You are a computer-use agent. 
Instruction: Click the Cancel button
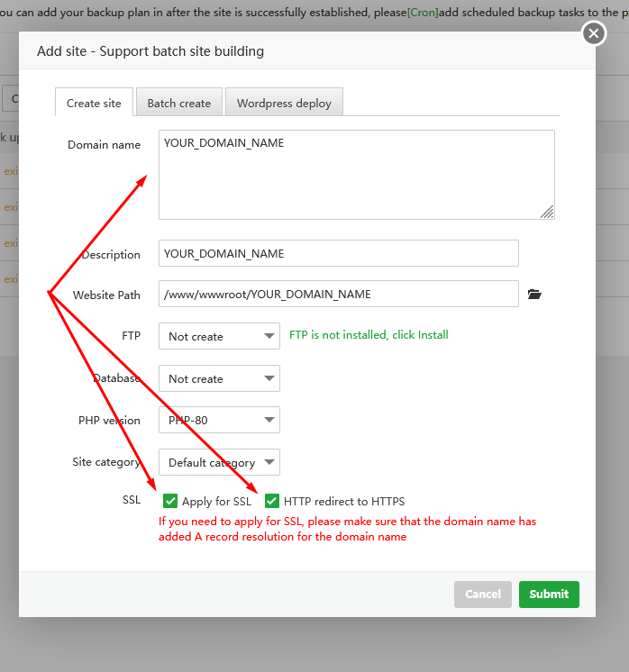coord(483,595)
